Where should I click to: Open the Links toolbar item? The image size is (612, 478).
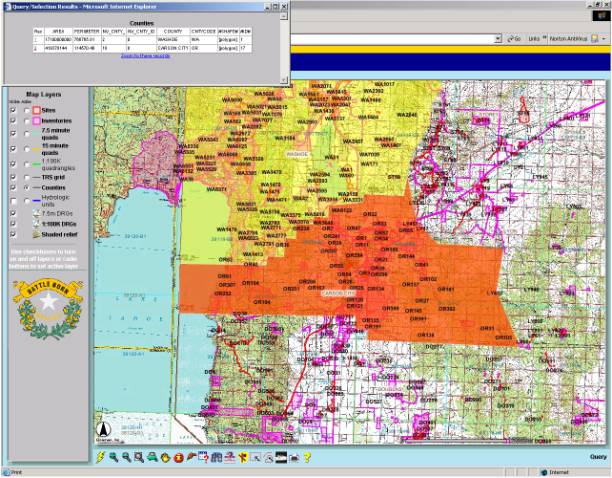click(x=534, y=38)
